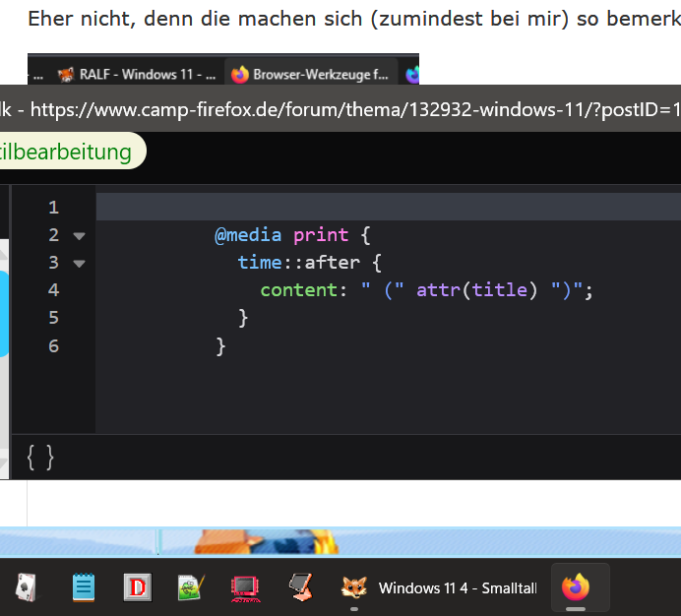Launch the drawing tablet taskbar icon
Viewport: 681px width, 616px height.
(x=299, y=587)
